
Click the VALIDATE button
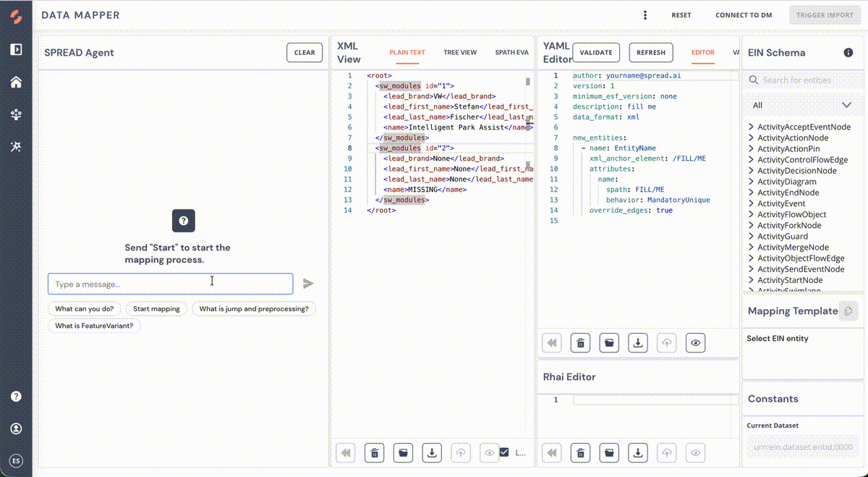tap(596, 53)
